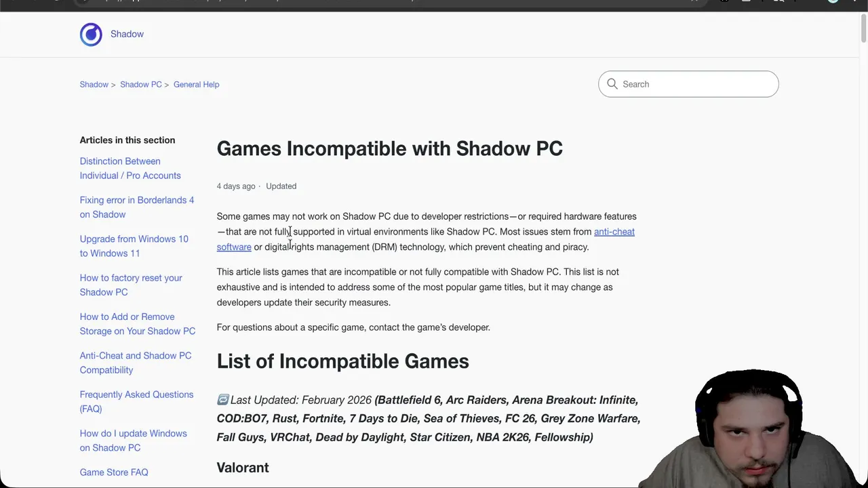Click the Shadow logo icon
This screenshot has width=868, height=488.
(91, 35)
